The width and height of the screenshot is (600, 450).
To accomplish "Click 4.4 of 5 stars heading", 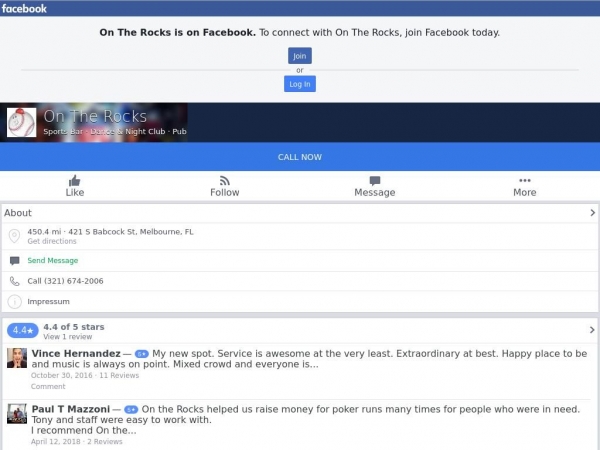I will pyautogui.click(x=73, y=327).
